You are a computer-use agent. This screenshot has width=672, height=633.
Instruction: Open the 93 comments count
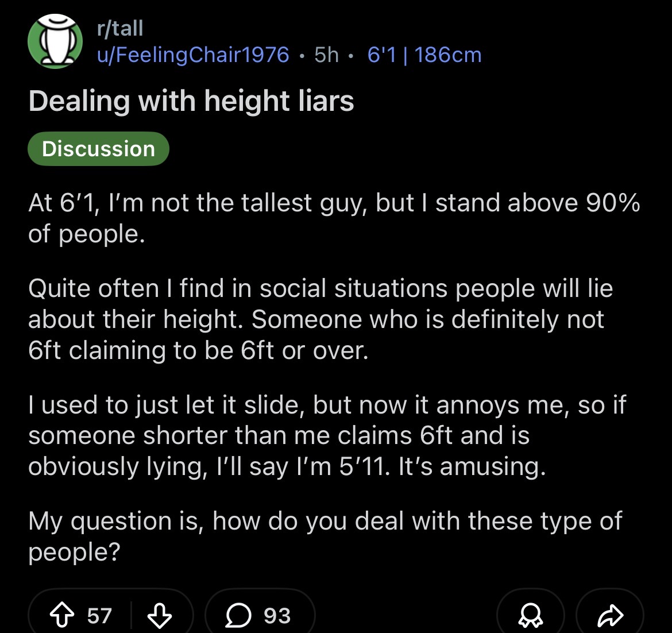pos(277,616)
